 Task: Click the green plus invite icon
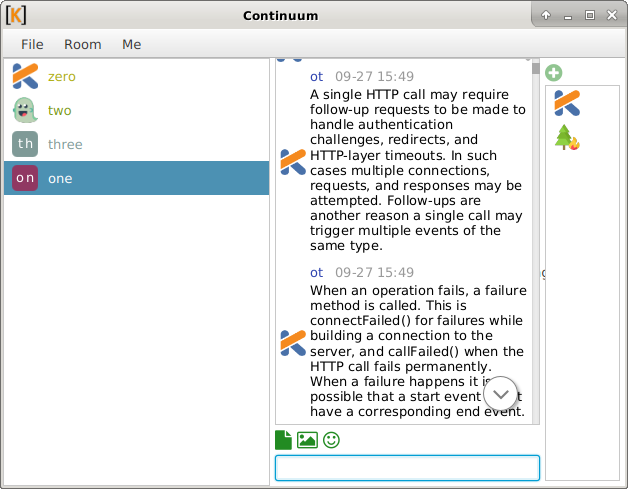click(554, 73)
